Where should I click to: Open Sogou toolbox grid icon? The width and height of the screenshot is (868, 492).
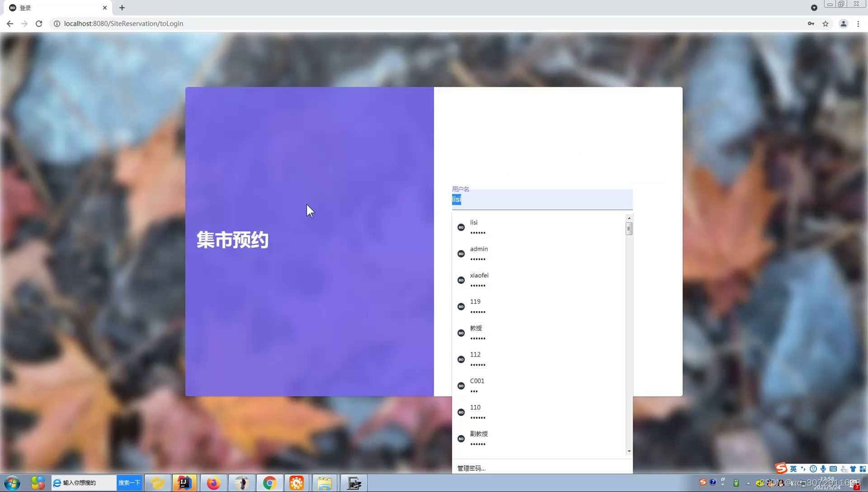[863, 469]
